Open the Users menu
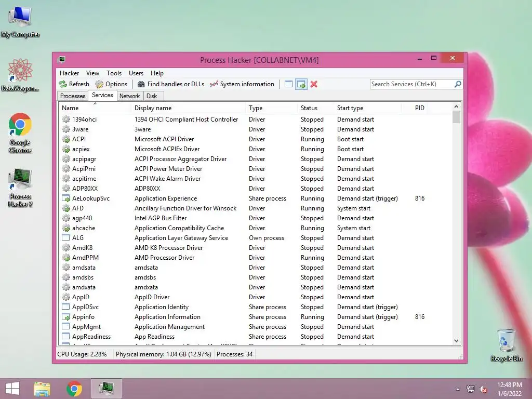The image size is (532, 399). point(136,73)
